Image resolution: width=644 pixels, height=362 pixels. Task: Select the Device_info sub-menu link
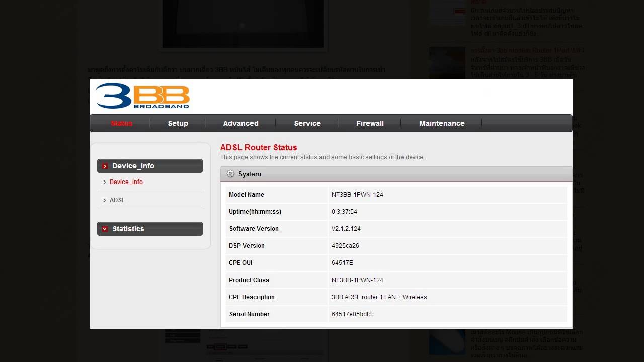point(126,182)
